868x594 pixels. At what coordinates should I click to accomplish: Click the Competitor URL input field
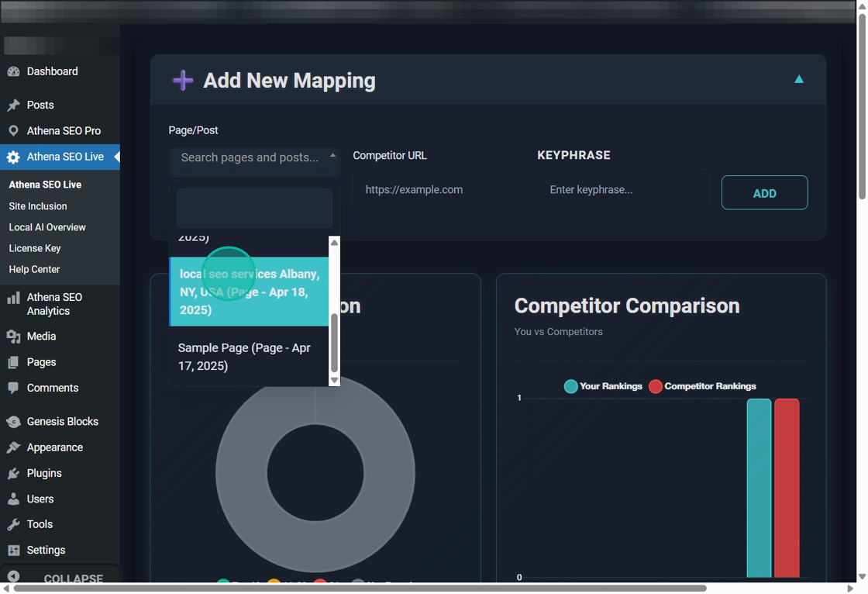click(x=439, y=190)
